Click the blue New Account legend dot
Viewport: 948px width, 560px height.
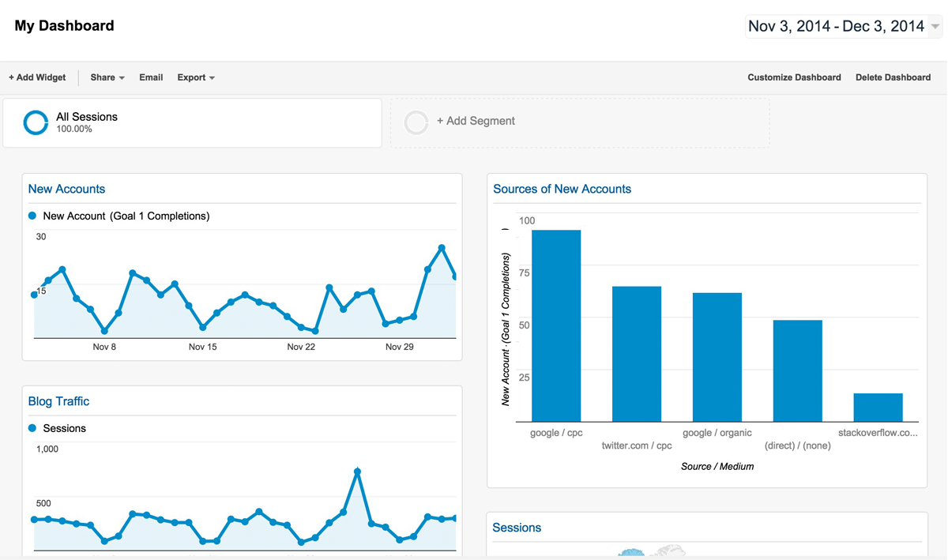[32, 215]
